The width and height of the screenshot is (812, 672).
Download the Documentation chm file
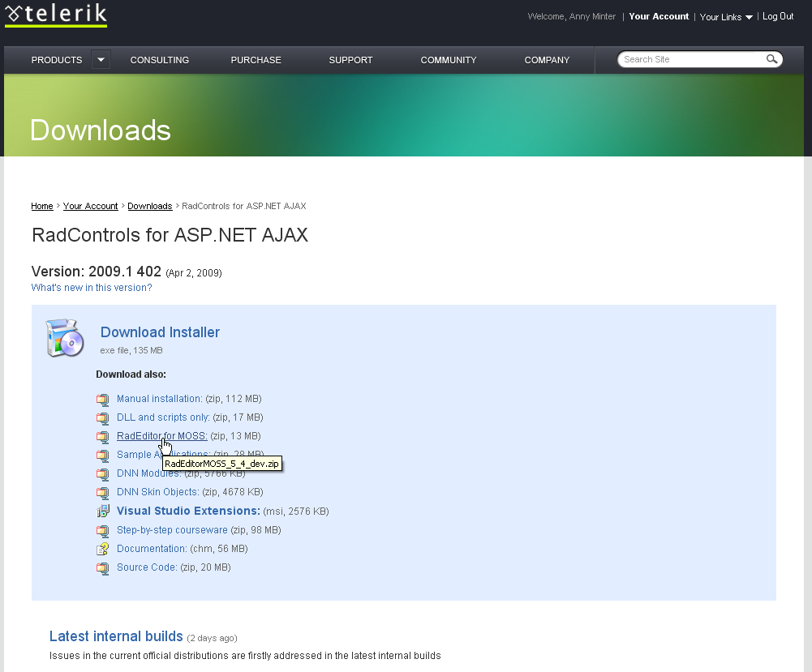tap(152, 549)
